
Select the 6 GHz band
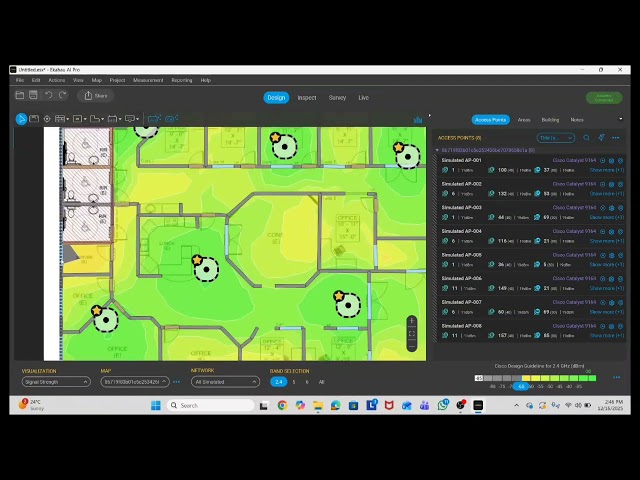click(307, 382)
